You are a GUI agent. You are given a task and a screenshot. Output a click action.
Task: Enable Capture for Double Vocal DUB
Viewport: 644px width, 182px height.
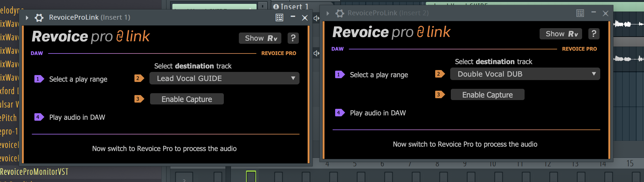487,95
